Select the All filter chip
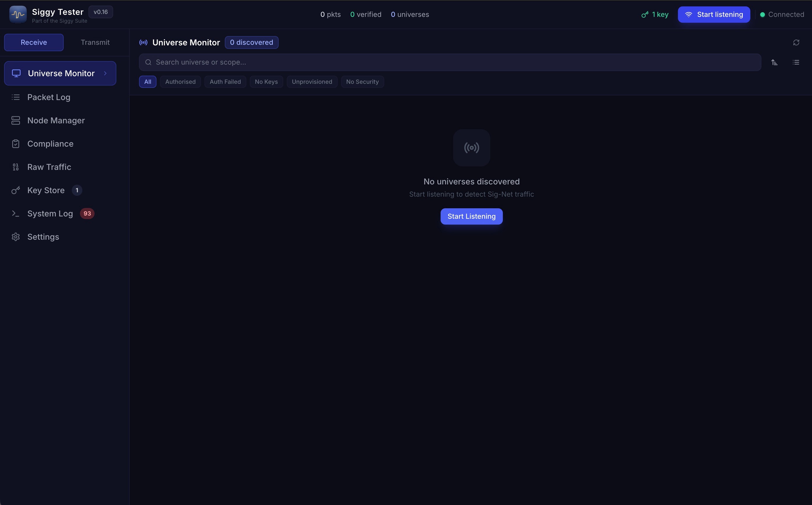The image size is (812, 505). (147, 82)
